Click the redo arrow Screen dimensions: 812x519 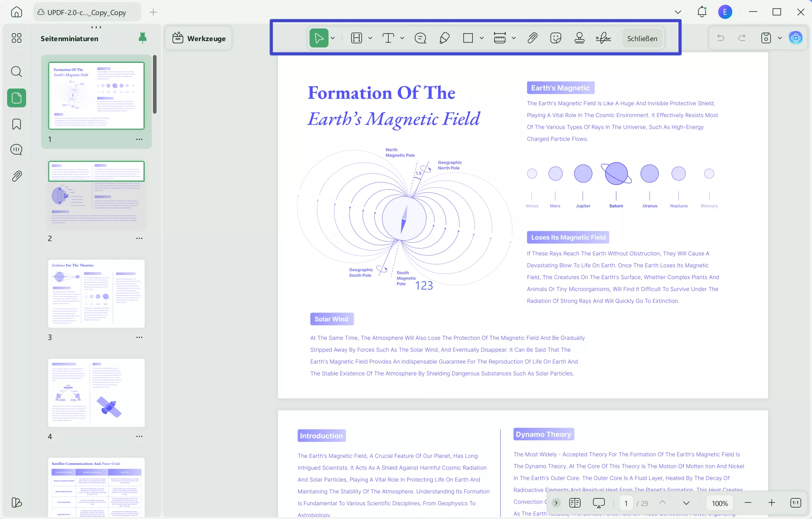coord(742,38)
